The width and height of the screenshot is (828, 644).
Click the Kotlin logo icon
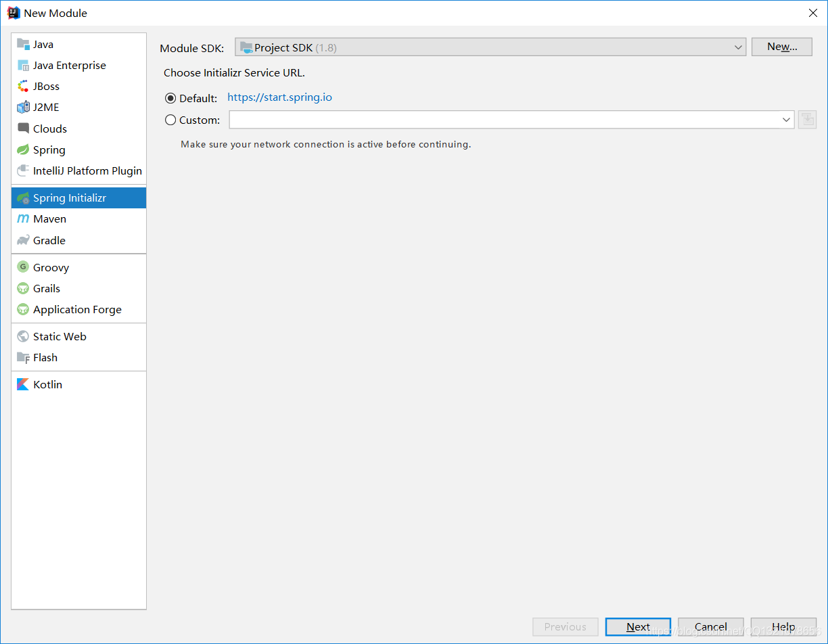(x=23, y=384)
